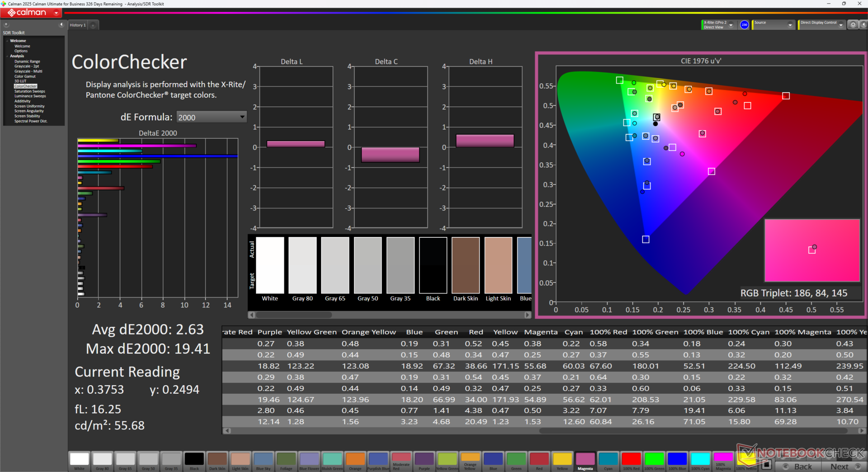Image resolution: width=868 pixels, height=472 pixels.
Task: Collapse the SDR Toolkit sidebar arrow
Action: tap(61, 25)
